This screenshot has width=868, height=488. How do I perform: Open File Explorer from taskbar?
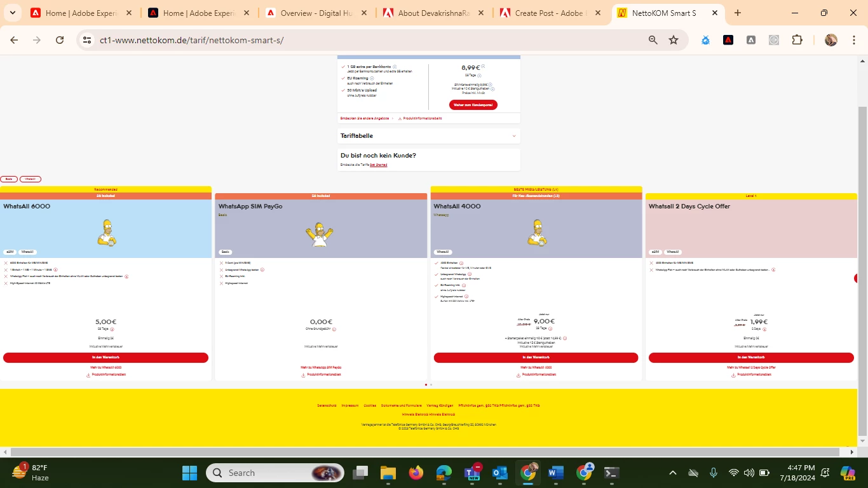pos(388,473)
